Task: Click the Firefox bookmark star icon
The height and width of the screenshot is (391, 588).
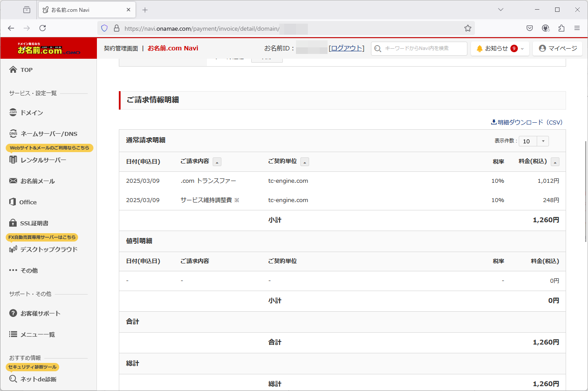Action: click(467, 28)
